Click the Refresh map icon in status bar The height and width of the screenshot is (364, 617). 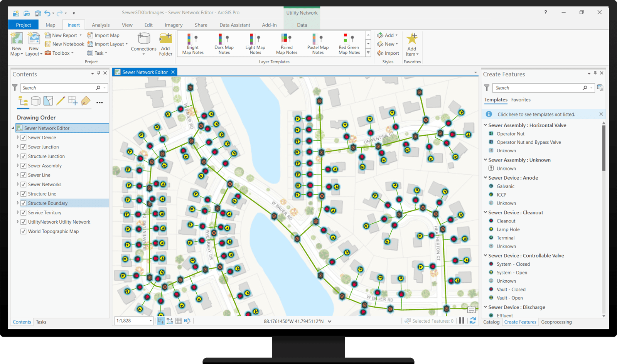point(473,321)
